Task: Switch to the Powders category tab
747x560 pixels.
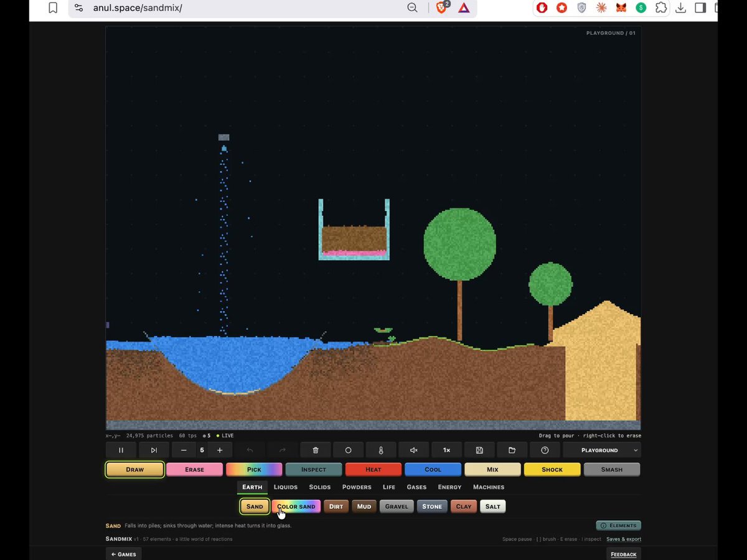Action: click(x=357, y=487)
